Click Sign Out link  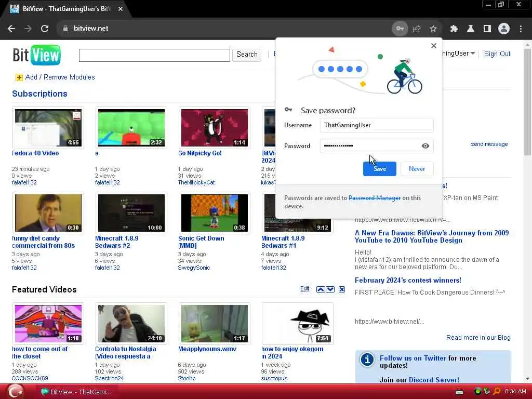(x=497, y=54)
